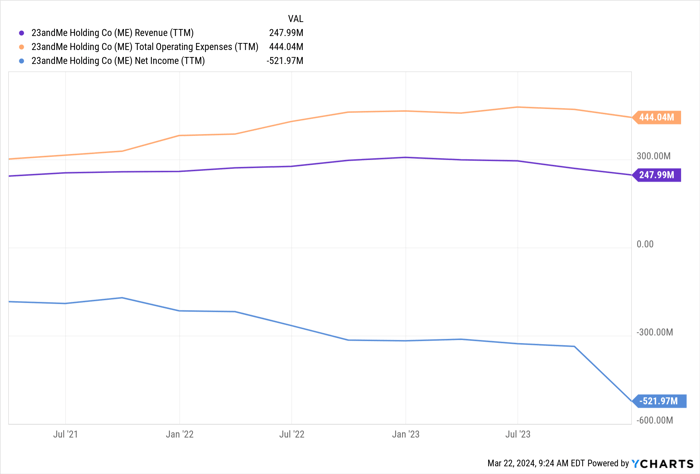Click the orange Total Operating Expenses legend dot
Screen dimensions: 700x474
click(21, 47)
